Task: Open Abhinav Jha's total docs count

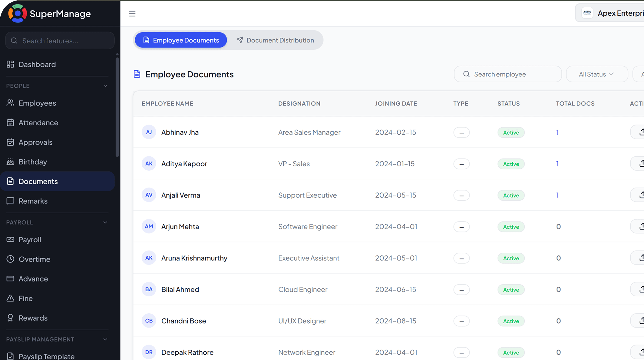Action: pos(557,132)
